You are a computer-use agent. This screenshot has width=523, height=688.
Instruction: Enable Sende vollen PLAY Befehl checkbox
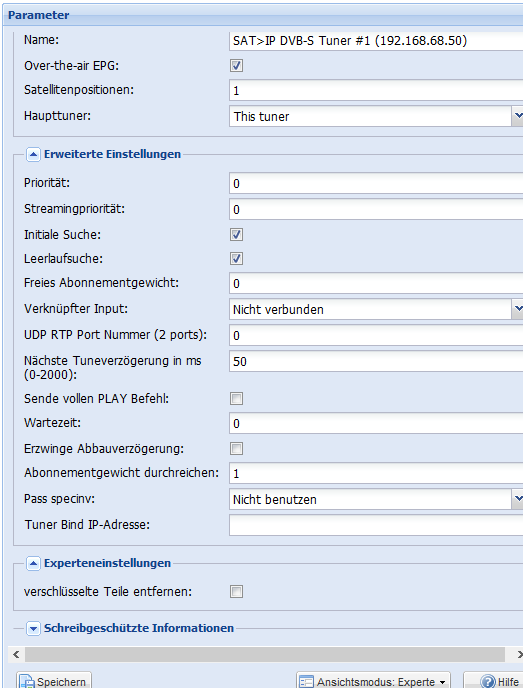pyautogui.click(x=236, y=399)
